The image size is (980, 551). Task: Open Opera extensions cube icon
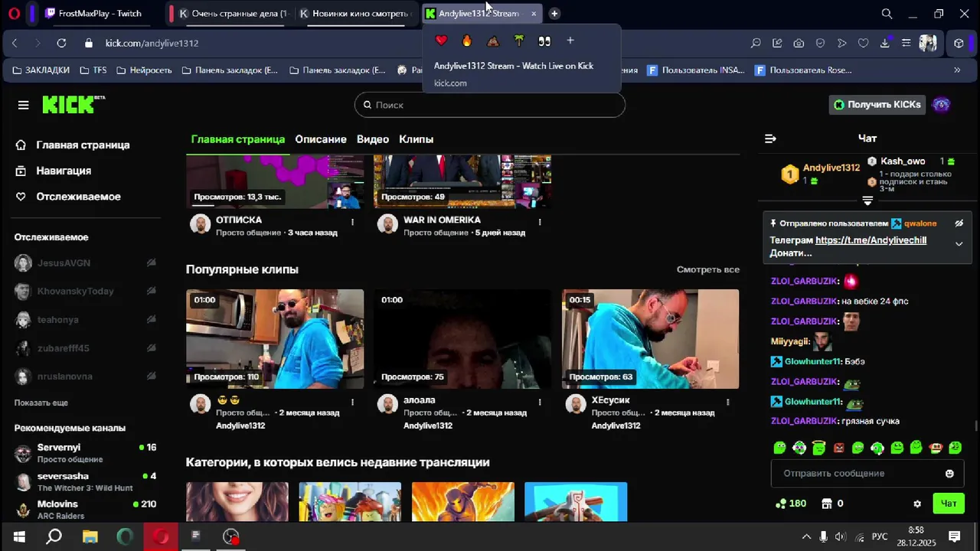(x=959, y=44)
